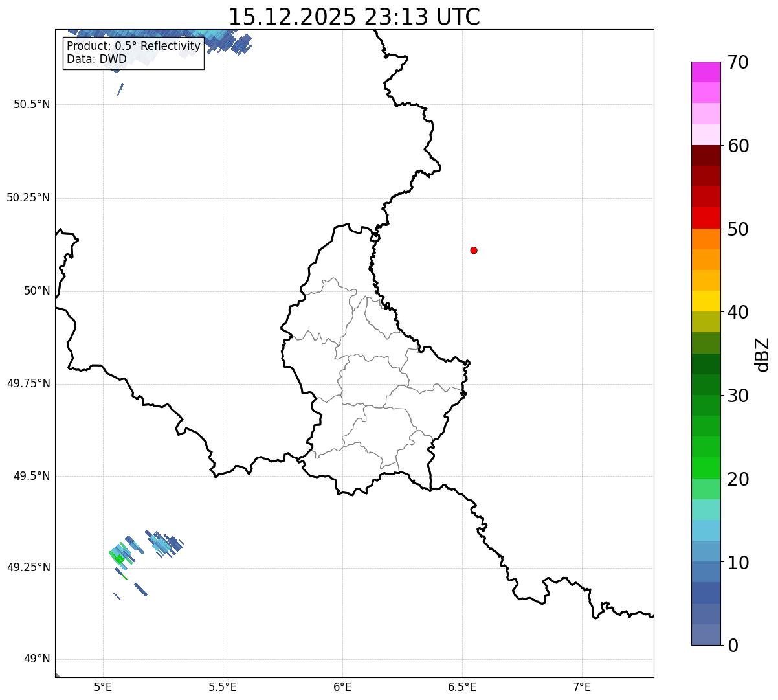Click the 50°N latitude label

tap(37, 291)
